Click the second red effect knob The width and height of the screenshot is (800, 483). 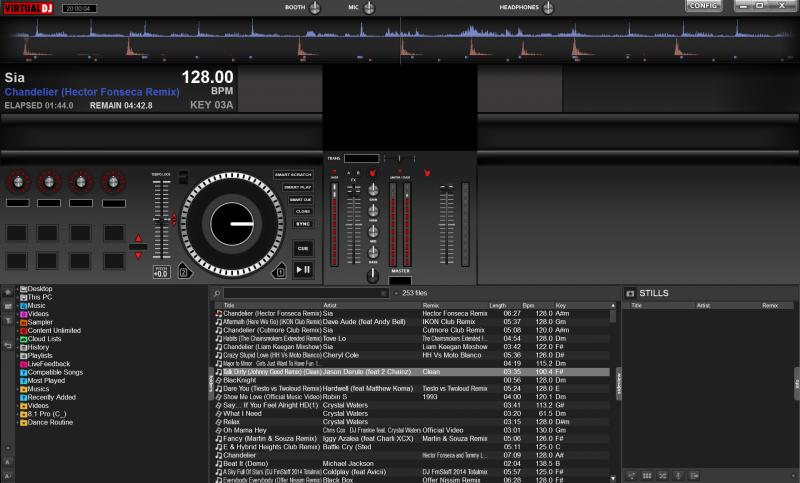pyautogui.click(x=49, y=182)
